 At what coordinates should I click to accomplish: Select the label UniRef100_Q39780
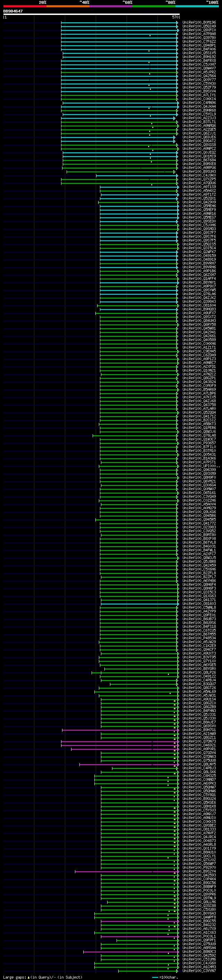point(199,38)
